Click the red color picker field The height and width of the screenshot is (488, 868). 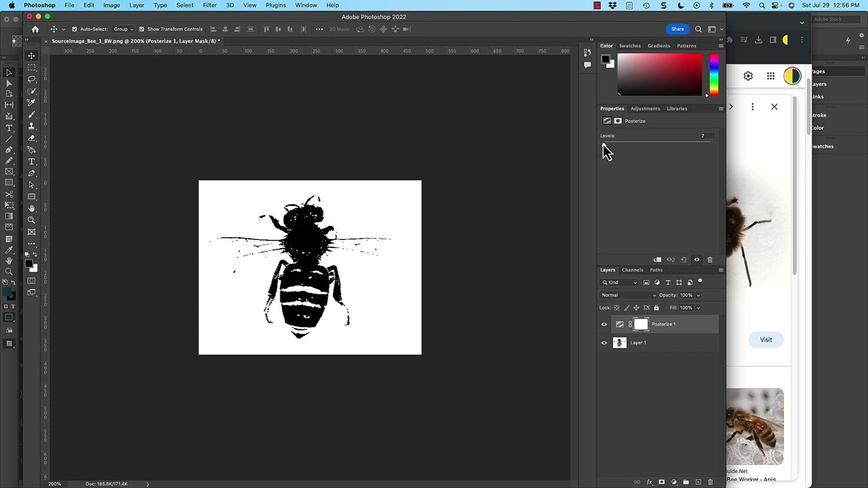point(660,75)
